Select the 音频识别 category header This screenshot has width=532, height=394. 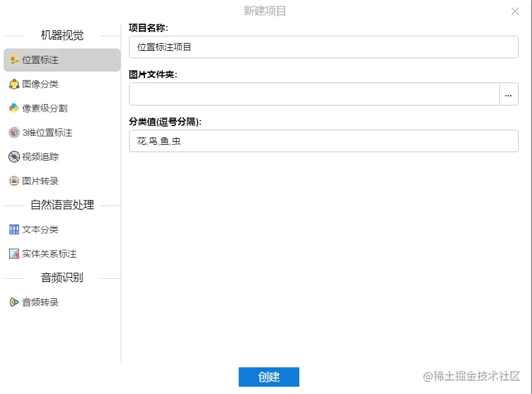[64, 278]
